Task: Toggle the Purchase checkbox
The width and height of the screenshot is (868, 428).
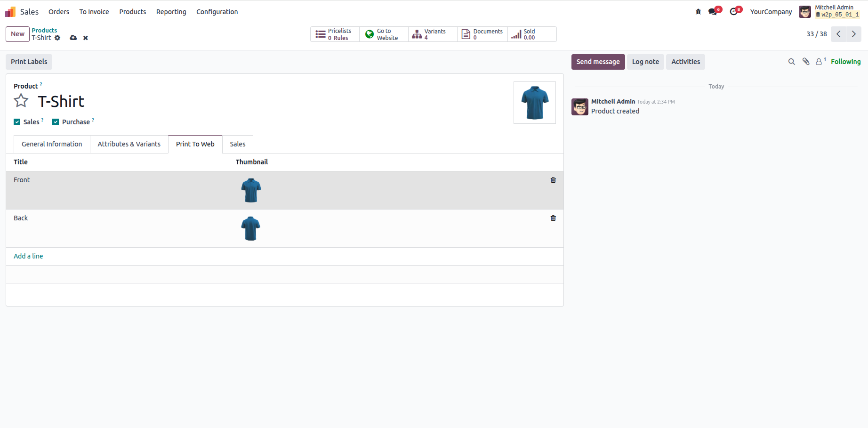Action: [56, 122]
